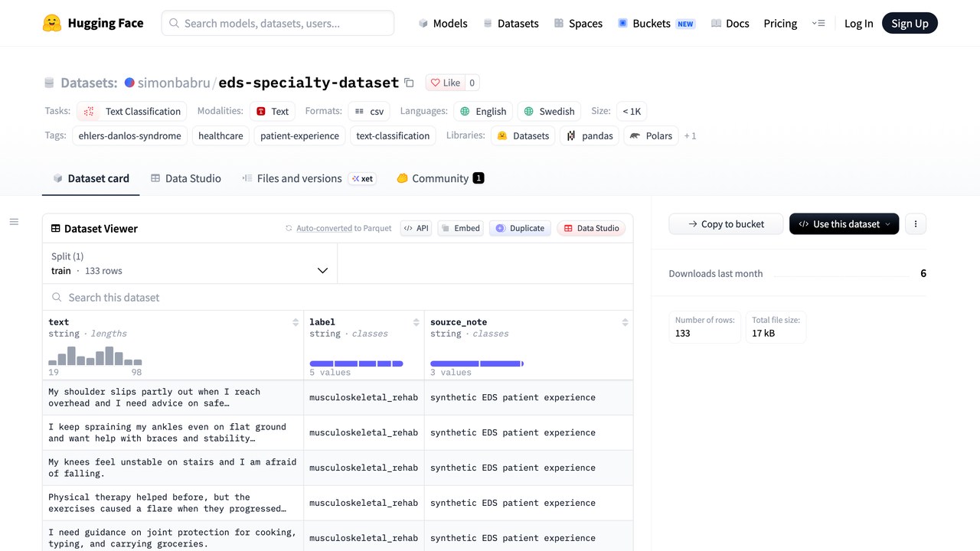Image resolution: width=980 pixels, height=551 pixels.
Task: Open the API button
Action: point(416,228)
